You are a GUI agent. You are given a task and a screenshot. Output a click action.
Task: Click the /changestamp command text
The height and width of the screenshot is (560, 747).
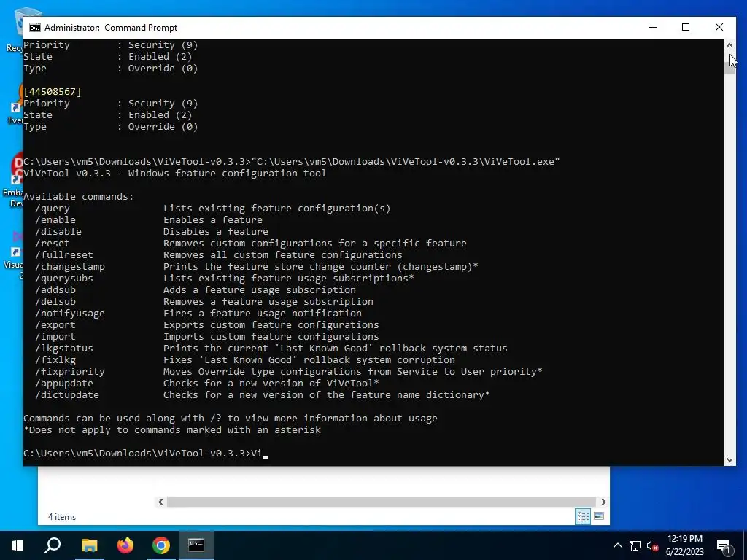pos(70,267)
